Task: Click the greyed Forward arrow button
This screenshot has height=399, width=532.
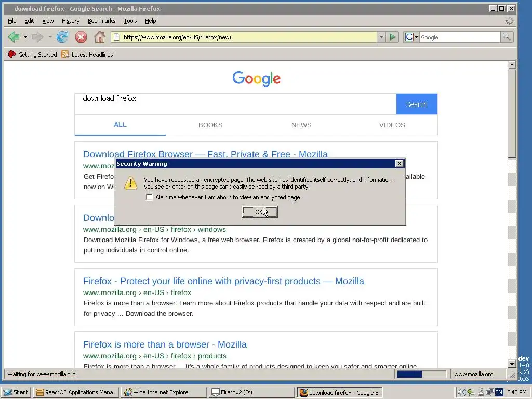Action: [x=37, y=37]
